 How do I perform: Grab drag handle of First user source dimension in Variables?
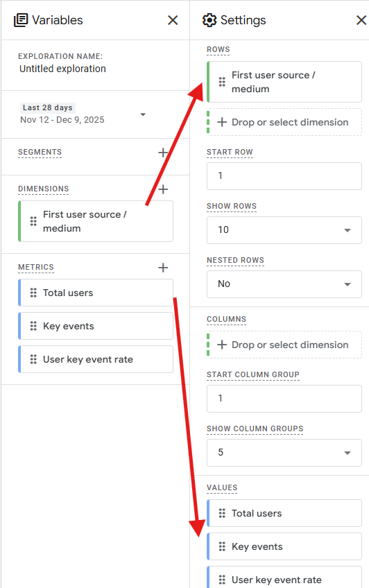click(33, 222)
